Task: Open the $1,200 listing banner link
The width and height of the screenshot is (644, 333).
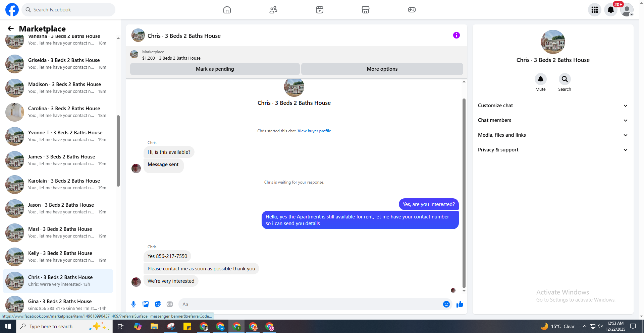Action: (x=171, y=55)
